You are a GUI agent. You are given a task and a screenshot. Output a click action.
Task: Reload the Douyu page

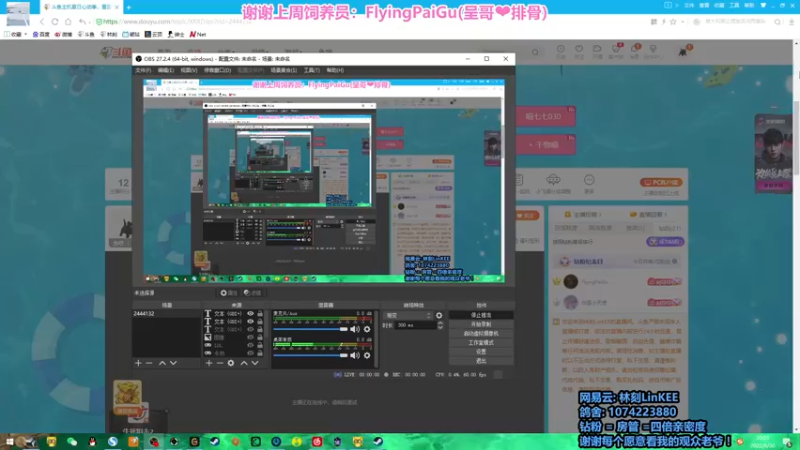[55, 21]
